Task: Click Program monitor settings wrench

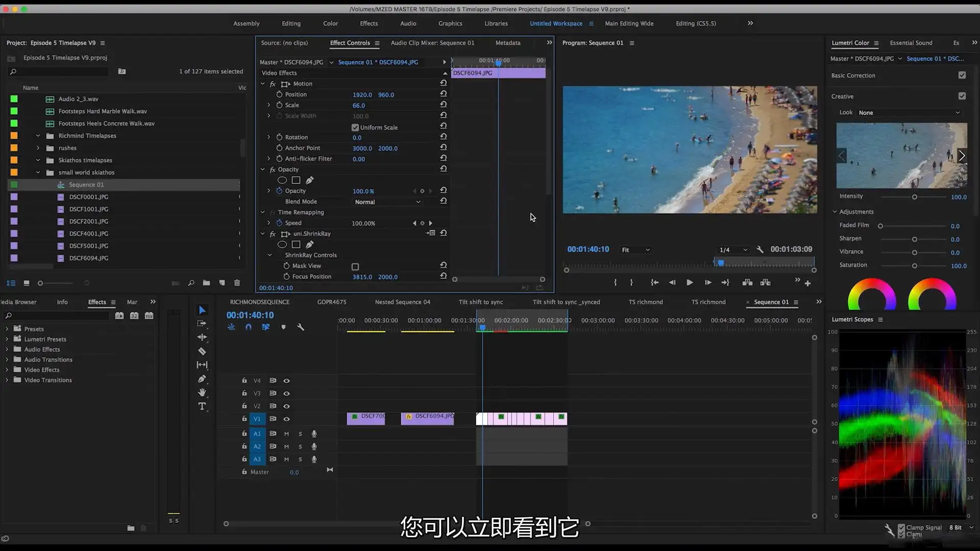Action: 759,249
